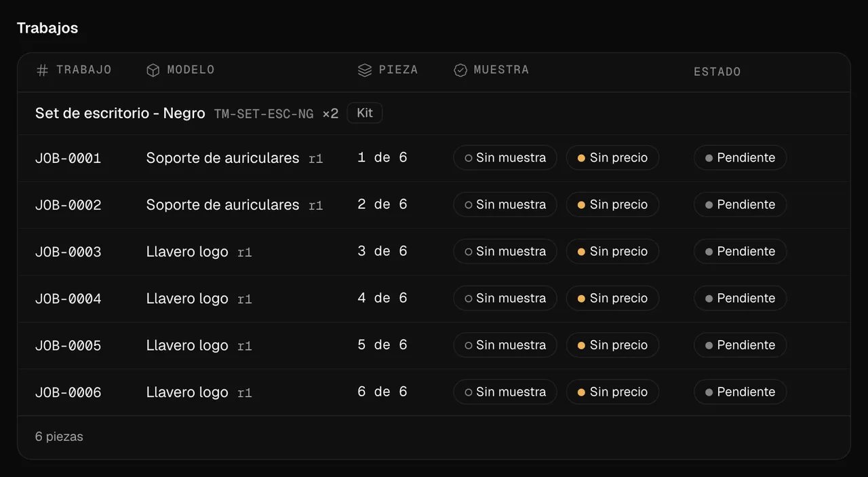The width and height of the screenshot is (868, 477).
Task: Select the "3 de 6" pieza cell
Action: point(382,251)
